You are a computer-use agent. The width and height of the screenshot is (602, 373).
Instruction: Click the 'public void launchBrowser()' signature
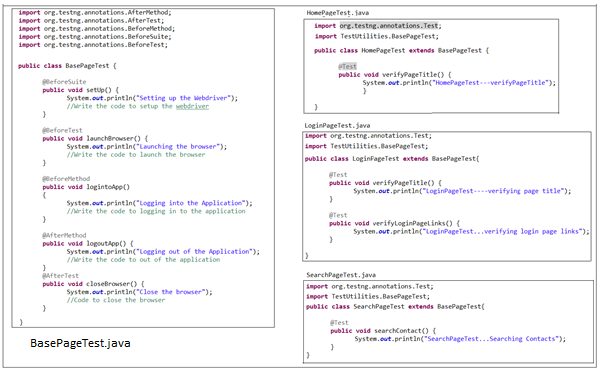pos(95,138)
